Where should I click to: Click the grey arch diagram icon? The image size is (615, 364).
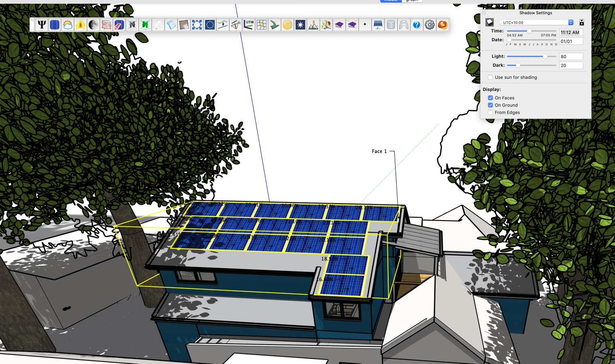pos(404,25)
